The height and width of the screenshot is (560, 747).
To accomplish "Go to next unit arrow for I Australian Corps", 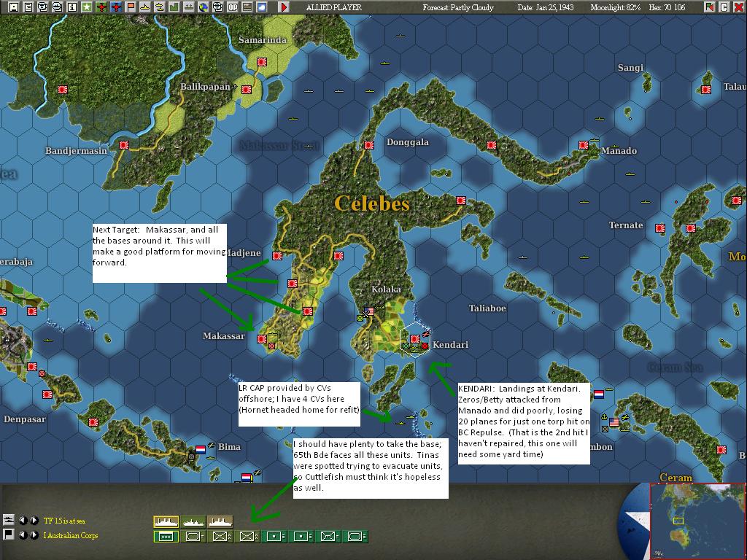I will [x=34, y=534].
